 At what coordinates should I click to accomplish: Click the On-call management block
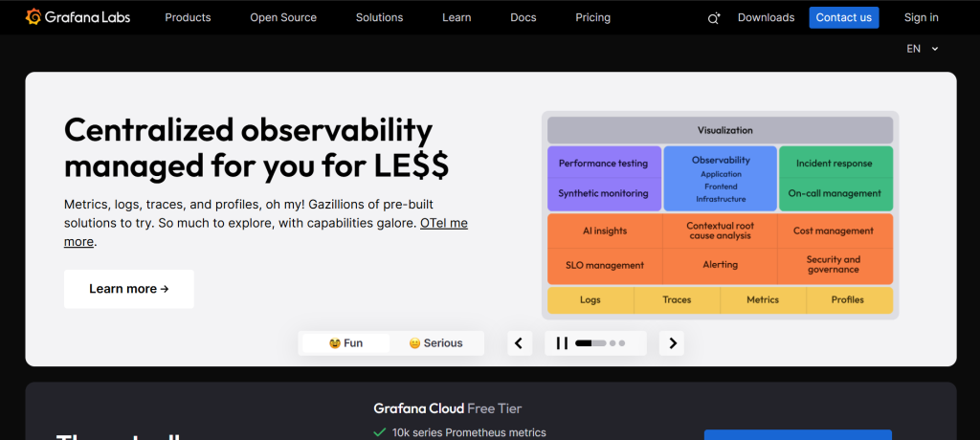[835, 194]
